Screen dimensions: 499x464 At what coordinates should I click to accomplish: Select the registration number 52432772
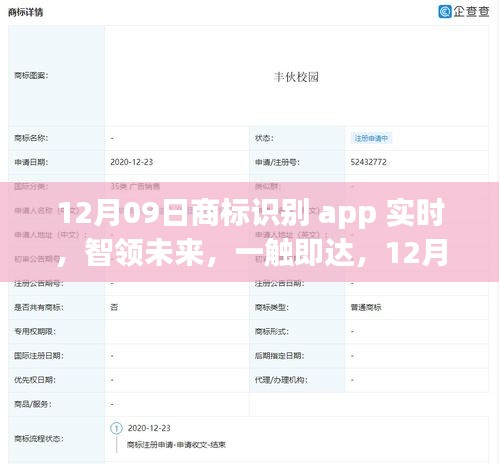point(368,162)
